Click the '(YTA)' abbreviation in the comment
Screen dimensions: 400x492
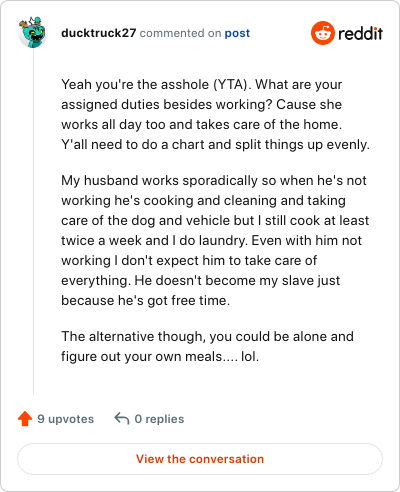[232, 85]
